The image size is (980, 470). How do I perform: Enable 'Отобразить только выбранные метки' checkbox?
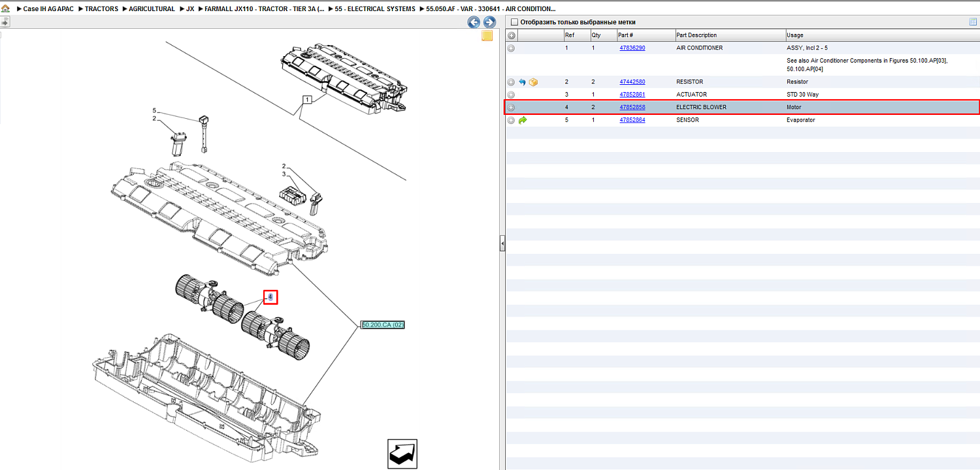tap(514, 22)
